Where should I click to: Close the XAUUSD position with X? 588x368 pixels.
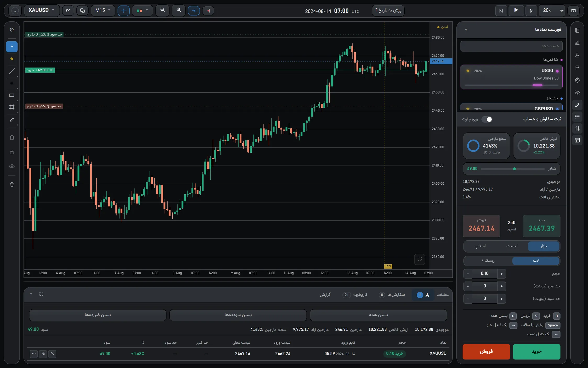(x=52, y=354)
